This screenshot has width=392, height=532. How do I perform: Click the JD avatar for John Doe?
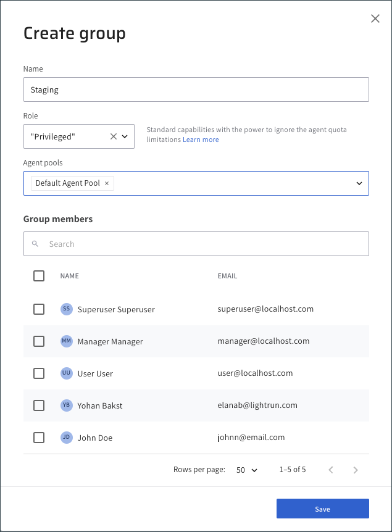click(66, 438)
